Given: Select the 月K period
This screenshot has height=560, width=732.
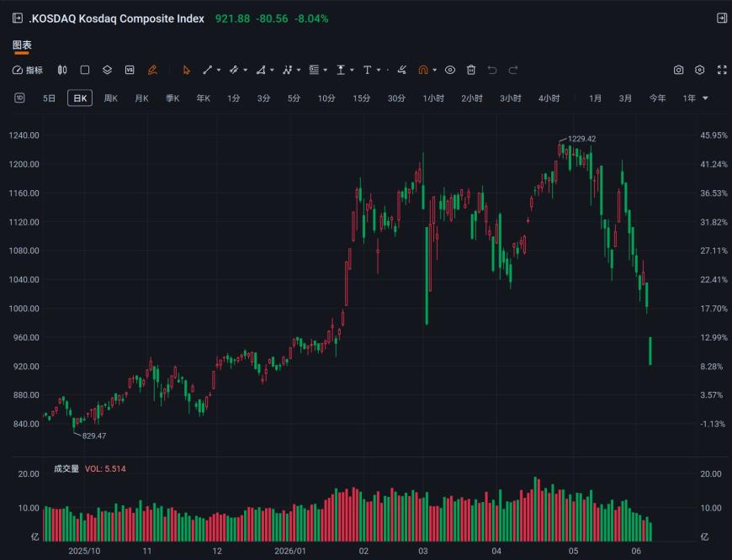Looking at the screenshot, I should pyautogui.click(x=141, y=98).
